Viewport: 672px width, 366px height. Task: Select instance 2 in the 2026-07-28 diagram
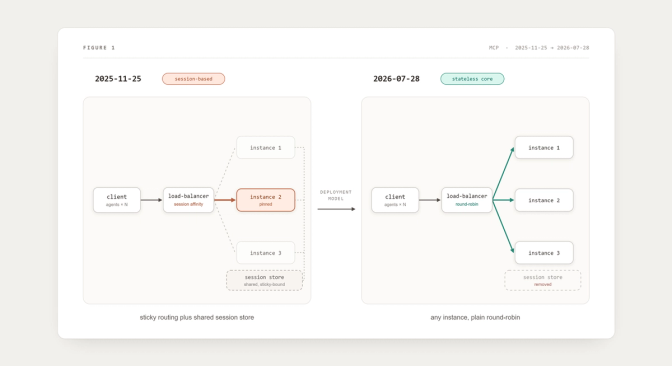pyautogui.click(x=544, y=200)
